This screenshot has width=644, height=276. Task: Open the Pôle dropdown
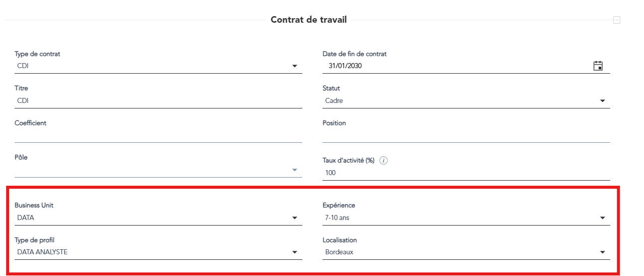[x=295, y=170]
